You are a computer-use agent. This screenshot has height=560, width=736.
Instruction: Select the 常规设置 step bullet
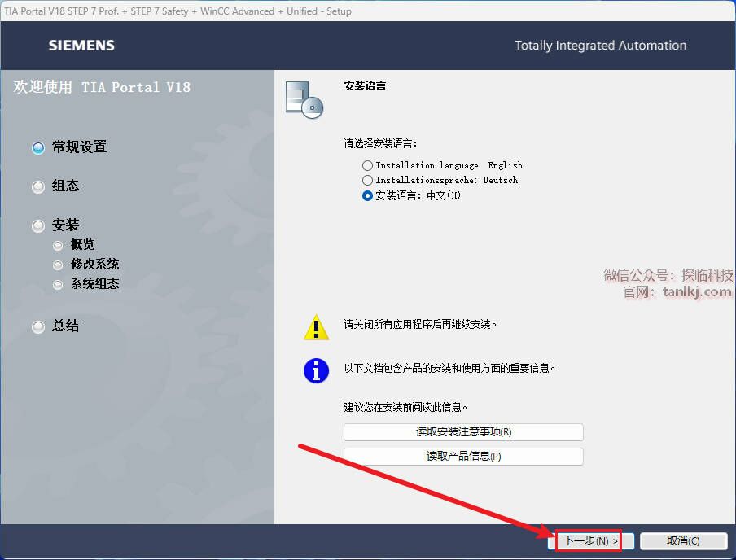coord(38,148)
